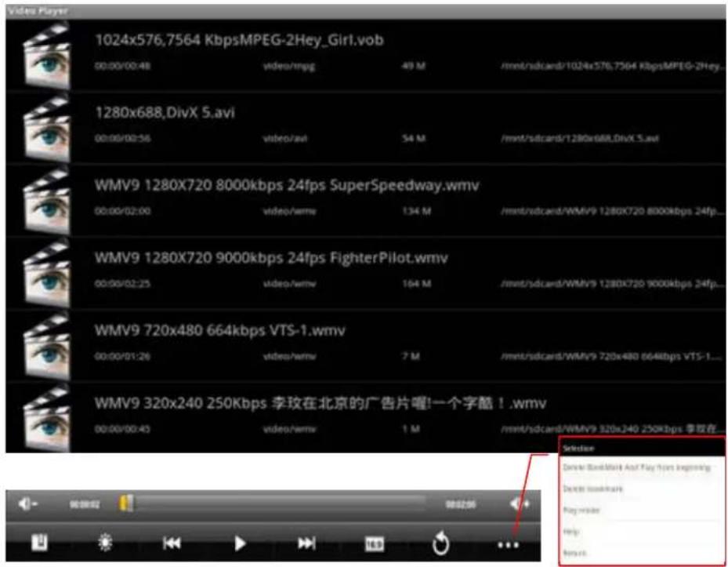Click the 54 M size of DivX 5.avi
Image resolution: width=728 pixels, height=567 pixels.
tap(413, 139)
